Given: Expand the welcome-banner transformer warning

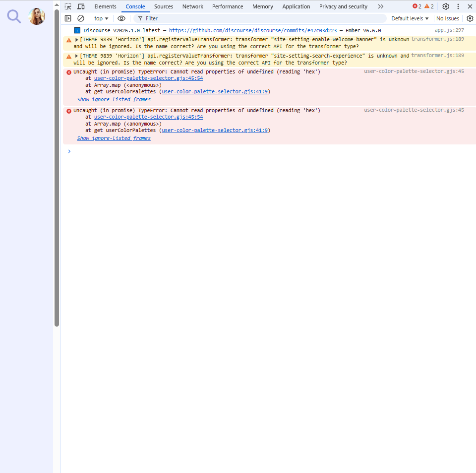Looking at the screenshot, I should 77,40.
